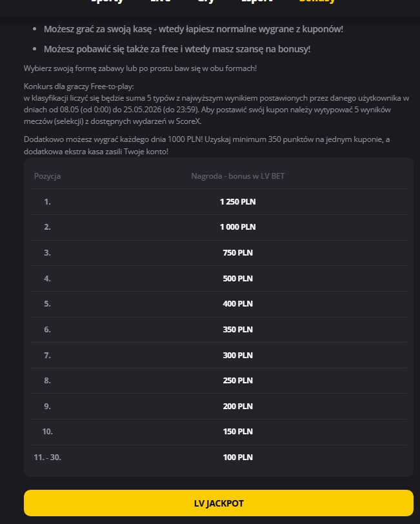Click the Nagroda - bonus w LV BET header
420x524 pixels.
point(237,176)
